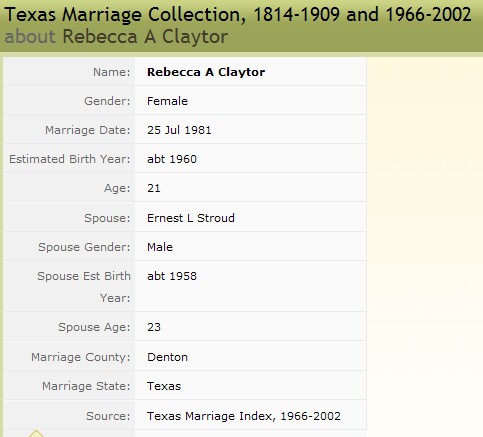
Task: Click the Female gender value
Action: click(167, 101)
